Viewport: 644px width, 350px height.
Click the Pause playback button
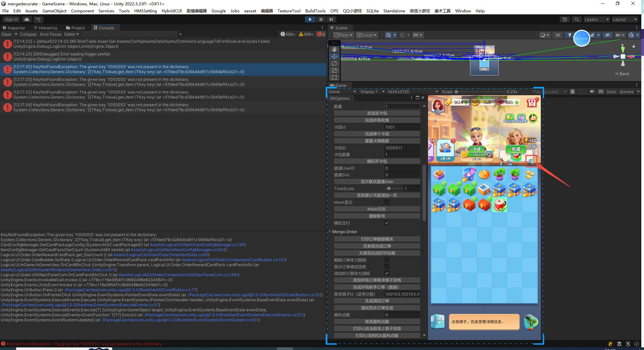click(x=321, y=19)
